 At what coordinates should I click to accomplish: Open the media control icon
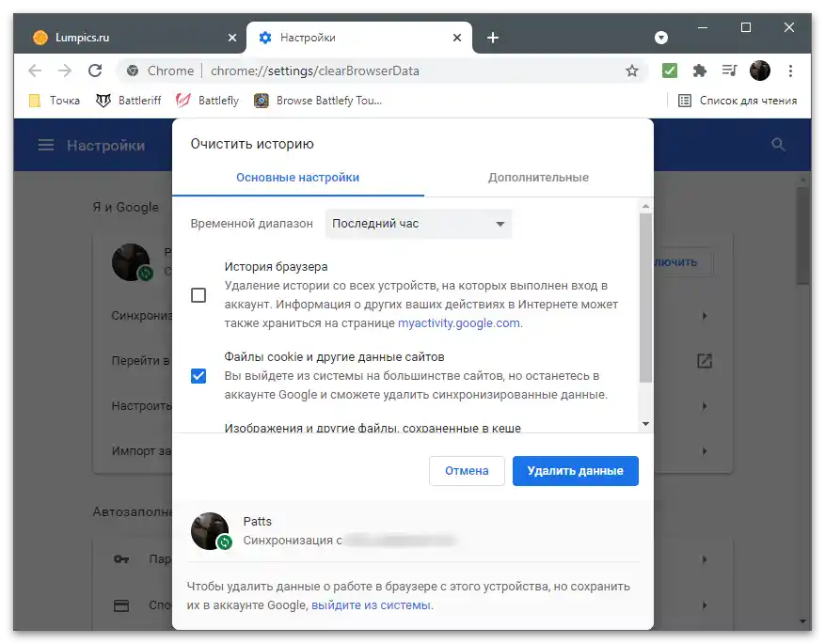tap(729, 71)
